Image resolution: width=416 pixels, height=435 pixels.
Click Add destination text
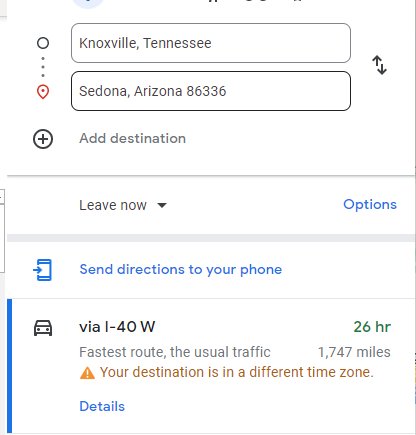pos(132,138)
